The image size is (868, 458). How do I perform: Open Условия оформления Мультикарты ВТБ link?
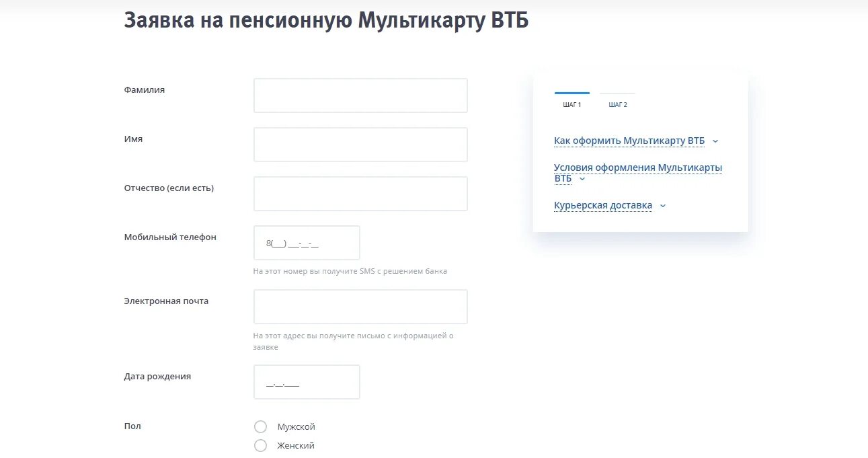(637, 173)
